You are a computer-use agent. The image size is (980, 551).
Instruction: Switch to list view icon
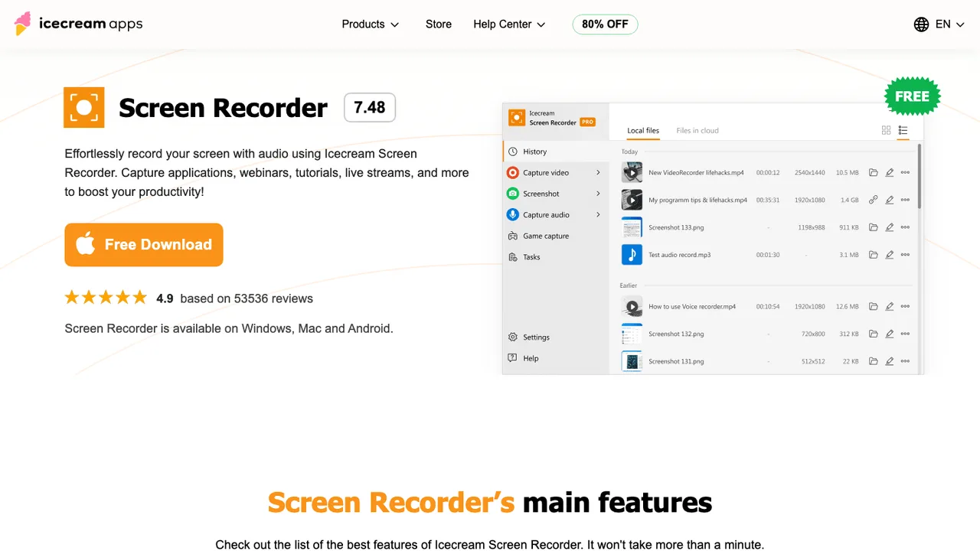point(903,130)
